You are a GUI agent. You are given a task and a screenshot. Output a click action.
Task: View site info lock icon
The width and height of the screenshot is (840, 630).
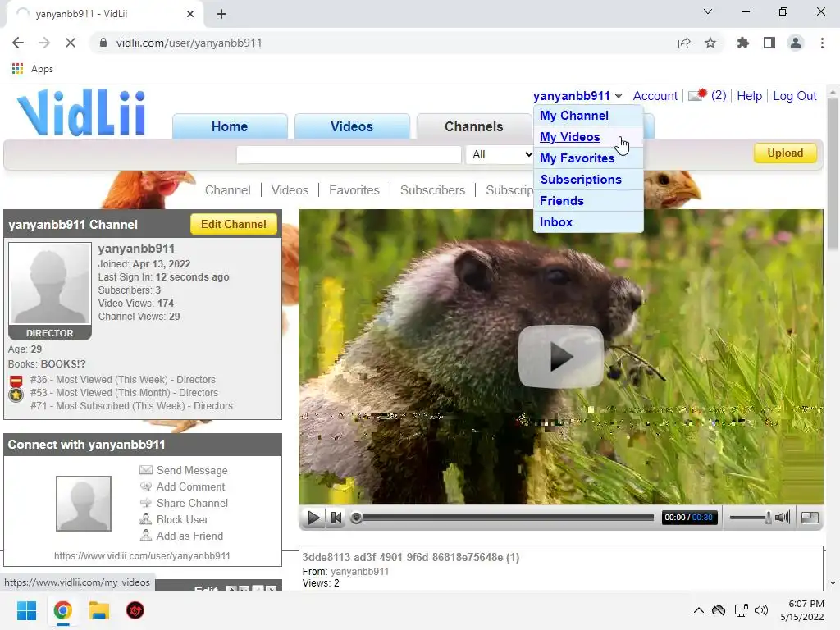click(x=103, y=43)
